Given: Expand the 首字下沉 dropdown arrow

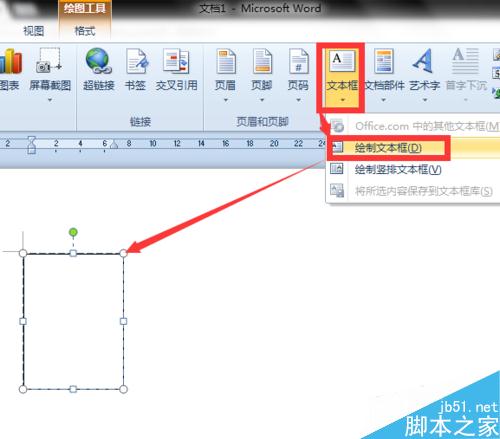Looking at the screenshot, I should pos(466,100).
